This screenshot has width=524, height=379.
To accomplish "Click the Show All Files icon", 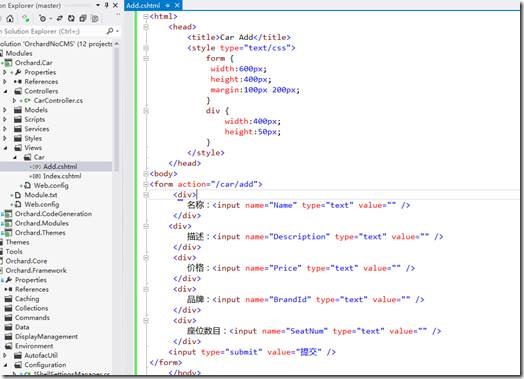I will coord(95,18).
